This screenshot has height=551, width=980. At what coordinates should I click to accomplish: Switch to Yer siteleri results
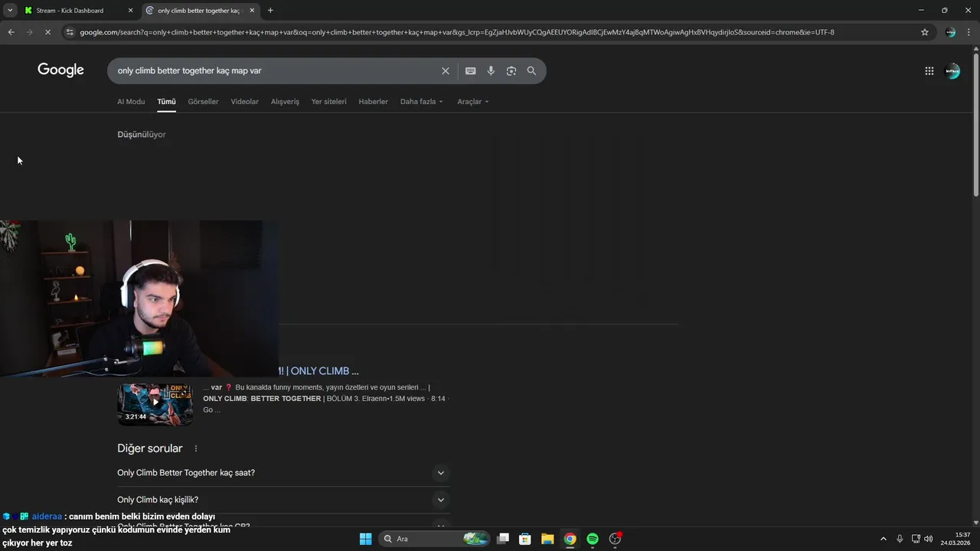[x=328, y=102]
